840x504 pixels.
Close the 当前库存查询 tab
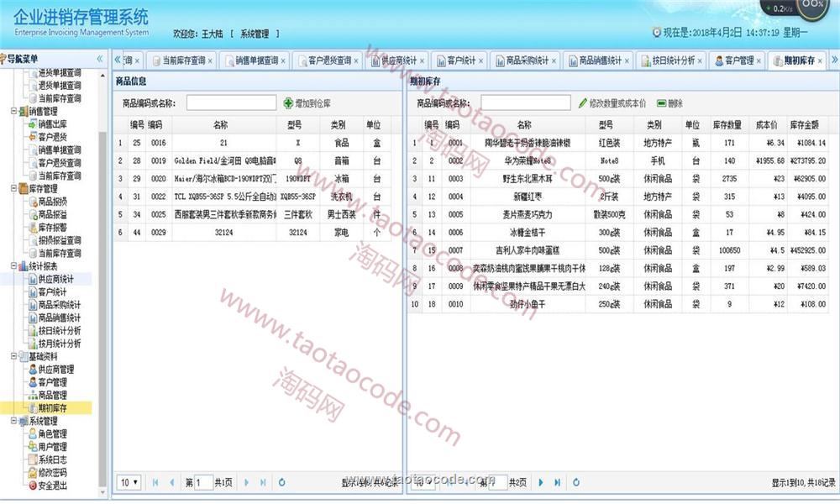tap(210, 60)
